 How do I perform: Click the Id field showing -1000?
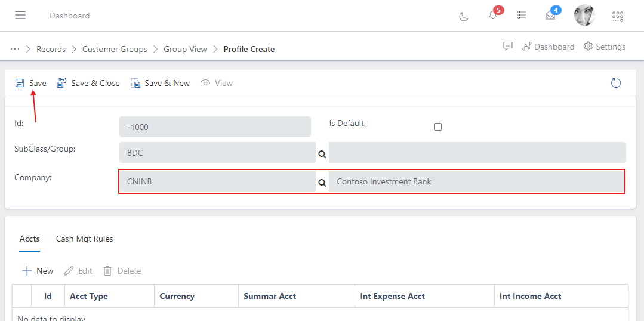point(215,127)
